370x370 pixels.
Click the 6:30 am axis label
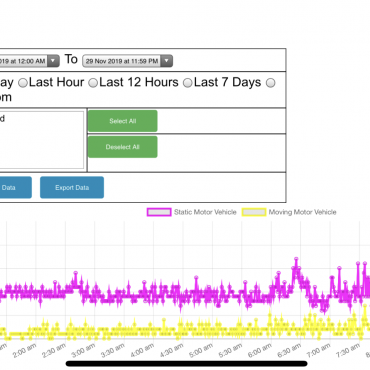[289, 351]
